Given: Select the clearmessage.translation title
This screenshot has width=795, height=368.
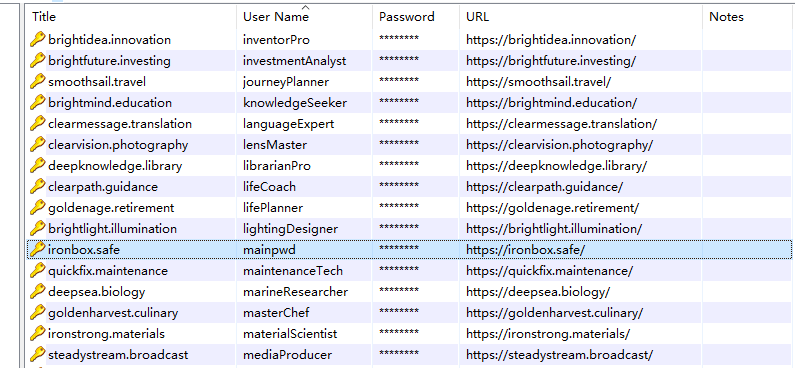Looking at the screenshot, I should click(120, 124).
